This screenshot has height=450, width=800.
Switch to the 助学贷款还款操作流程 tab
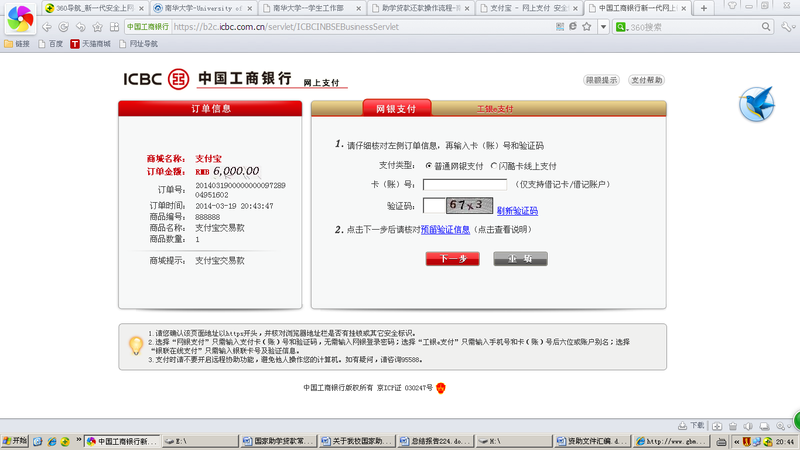420,8
